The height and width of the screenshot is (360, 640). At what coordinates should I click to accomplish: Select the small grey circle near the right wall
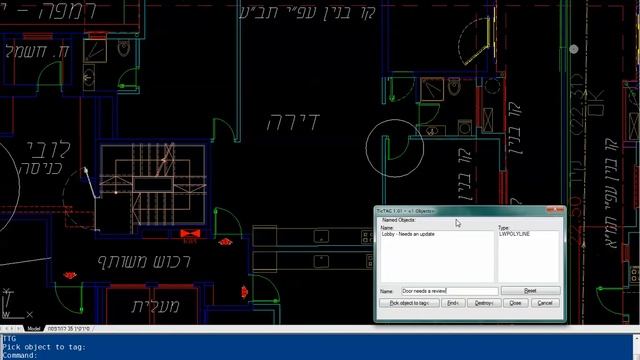pyautogui.click(x=573, y=49)
